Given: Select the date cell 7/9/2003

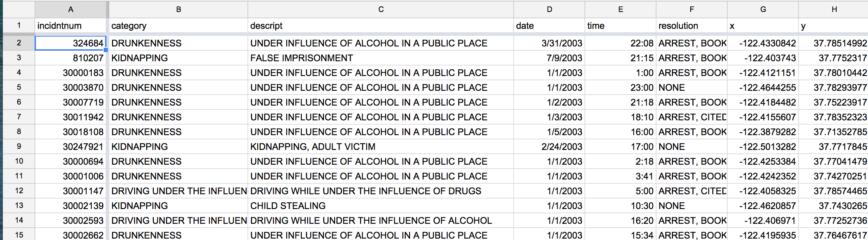Looking at the screenshot, I should [549, 58].
